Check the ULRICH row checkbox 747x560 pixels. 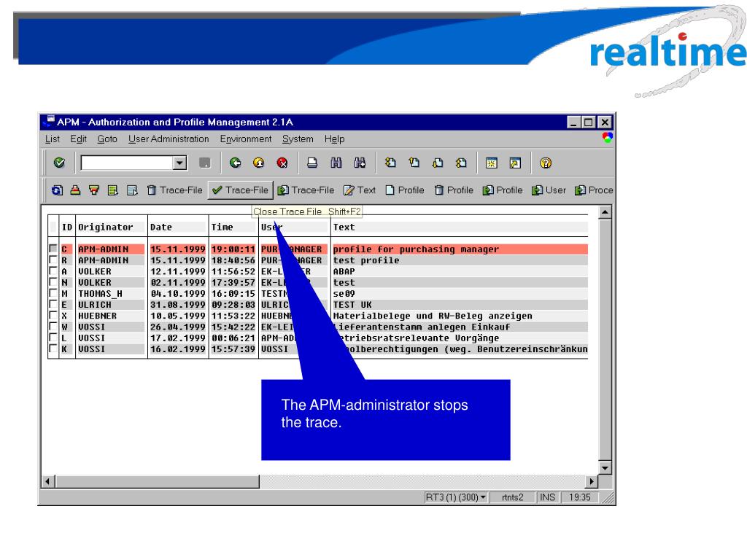point(53,304)
